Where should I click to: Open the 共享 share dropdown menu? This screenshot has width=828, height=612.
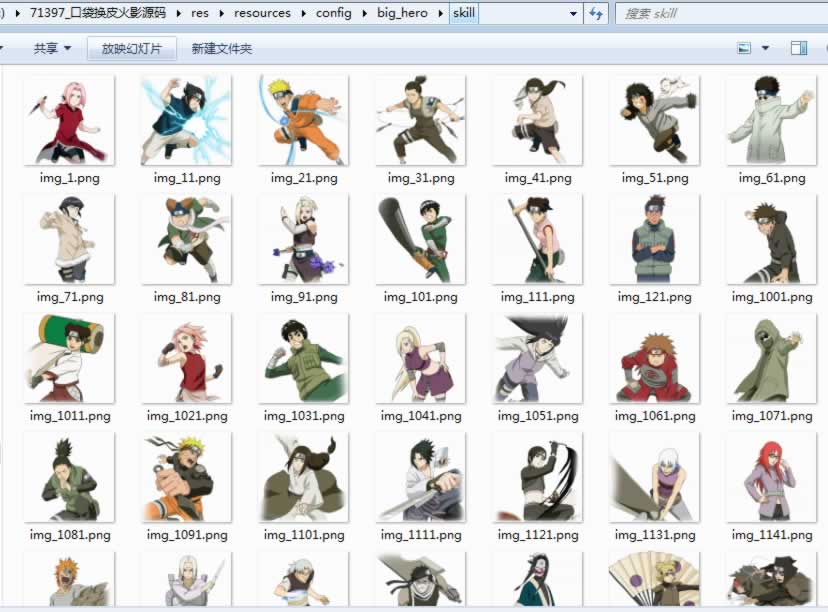[x=52, y=49]
